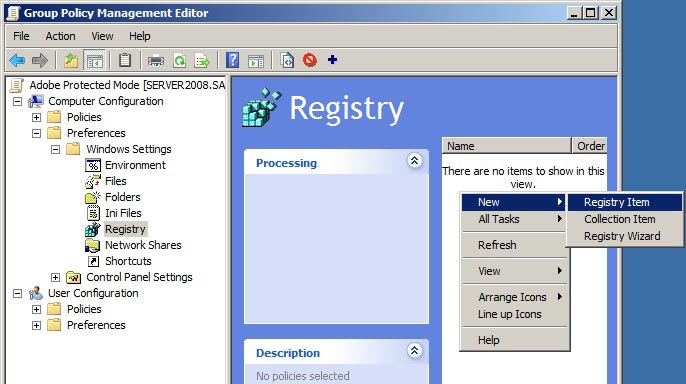Viewport: 686px width, 384px height.
Task: Collapse Preferences under Computer Configuration
Action: click(x=36, y=133)
